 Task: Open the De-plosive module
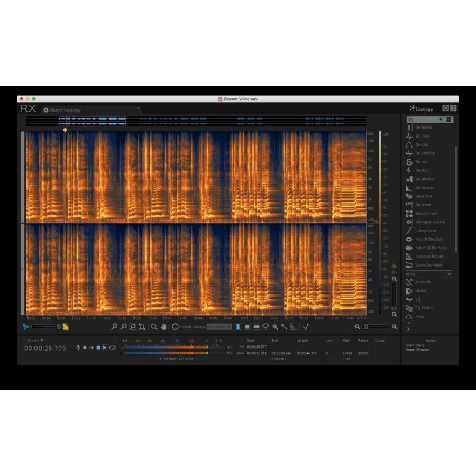(420, 179)
